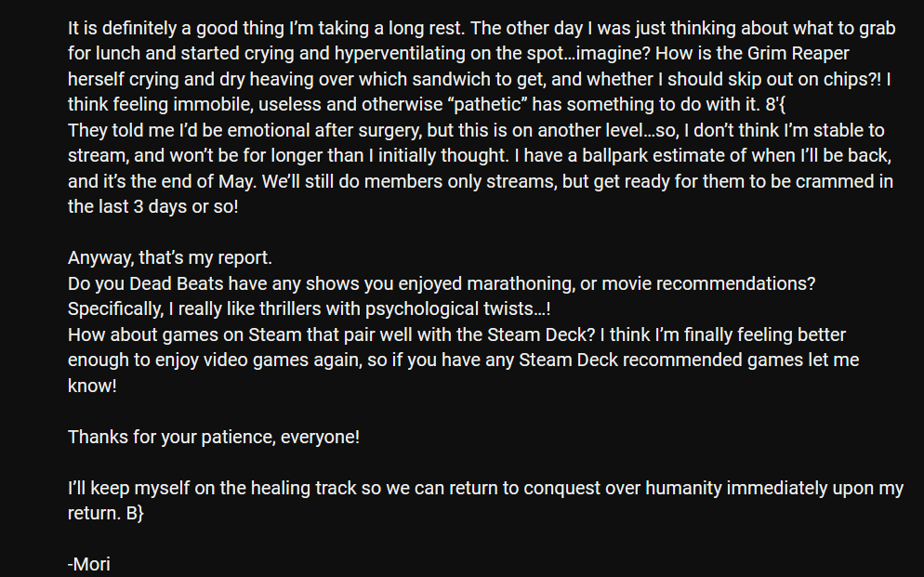The width and height of the screenshot is (924, 577).
Task: Click the "8'{" emoticon text
Action: tap(775, 105)
